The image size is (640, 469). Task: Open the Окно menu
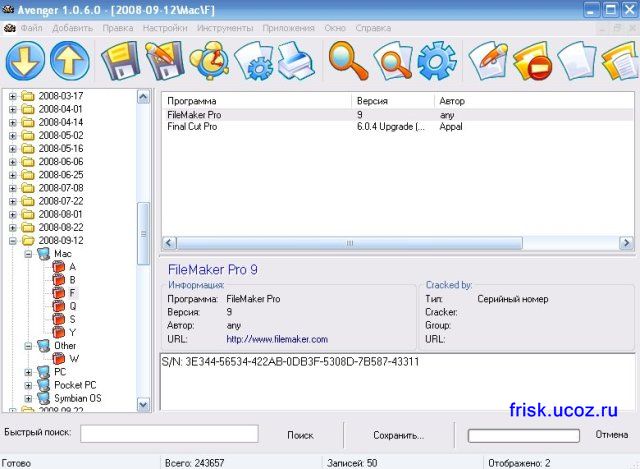click(335, 28)
